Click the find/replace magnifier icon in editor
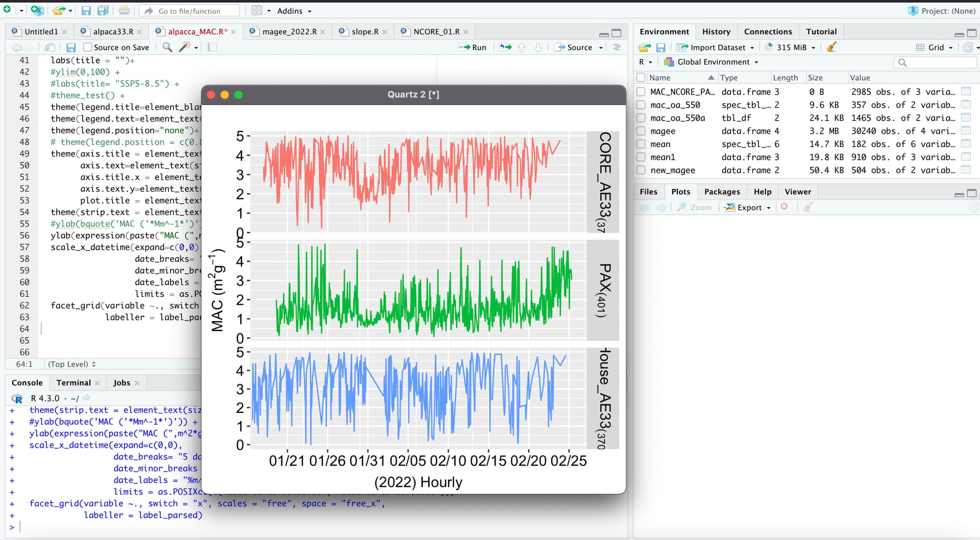The image size is (980, 540). point(167,47)
